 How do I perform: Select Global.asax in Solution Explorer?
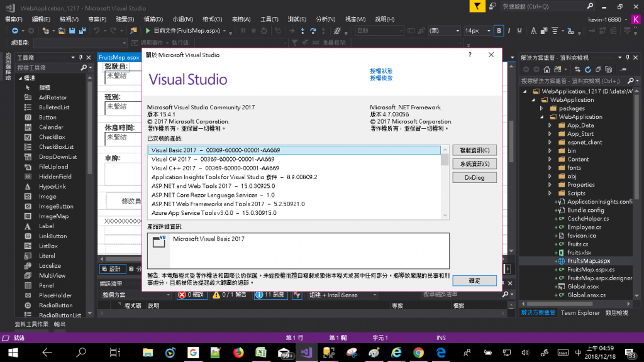coord(583,287)
